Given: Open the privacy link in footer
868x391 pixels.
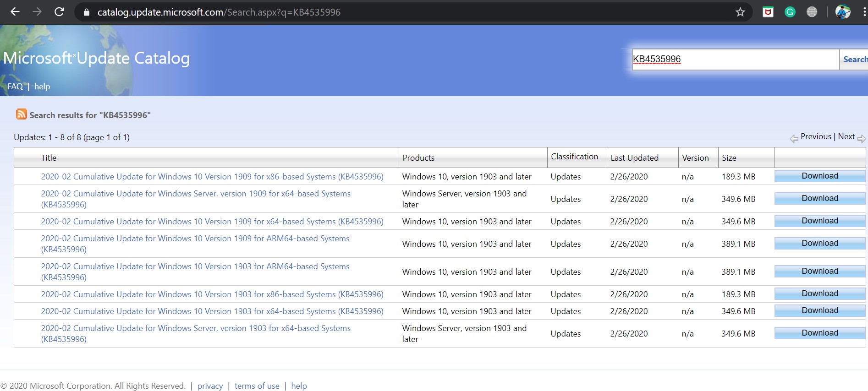Looking at the screenshot, I should coord(210,386).
